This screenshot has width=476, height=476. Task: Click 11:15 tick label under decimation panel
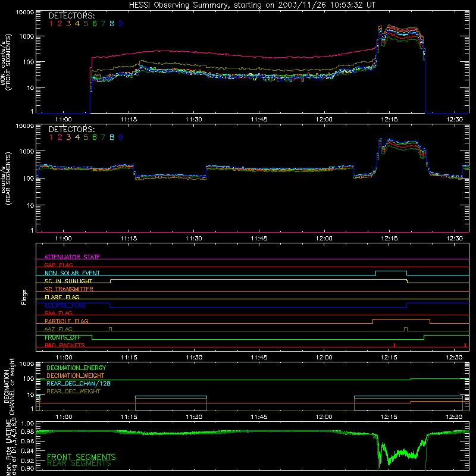tap(129, 417)
